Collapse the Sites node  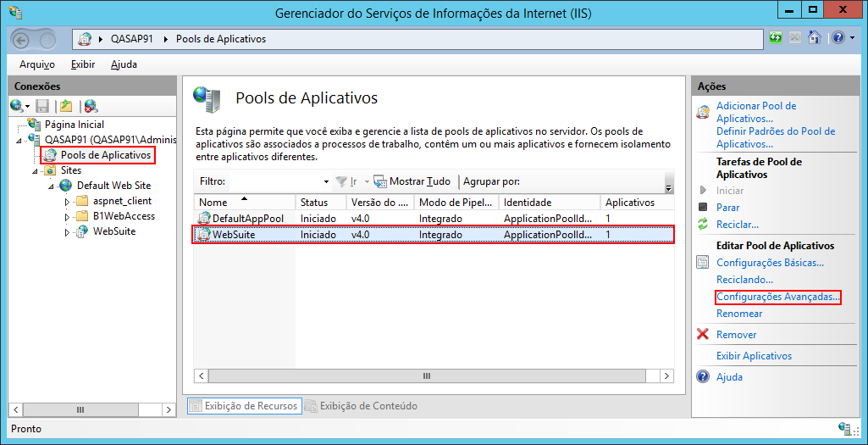[36, 170]
